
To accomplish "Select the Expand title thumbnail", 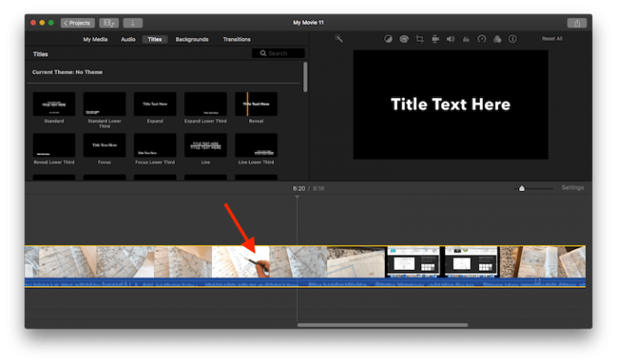I will coord(155,104).
